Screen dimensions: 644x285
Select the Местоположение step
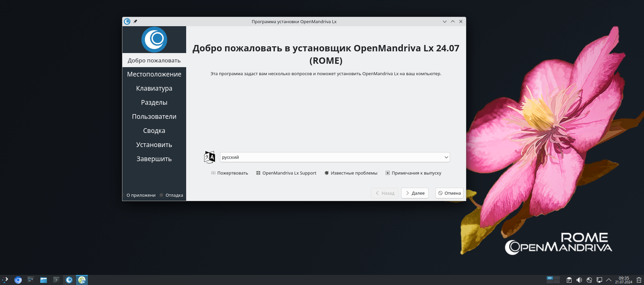(154, 74)
